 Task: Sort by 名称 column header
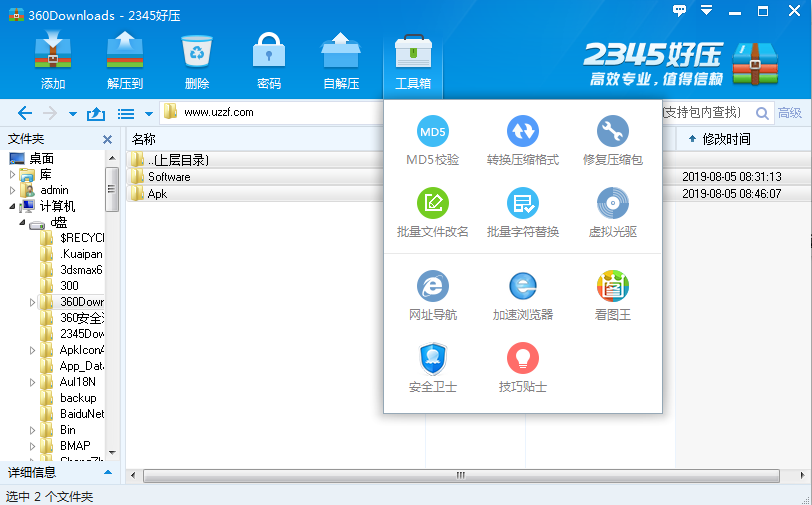(143, 139)
